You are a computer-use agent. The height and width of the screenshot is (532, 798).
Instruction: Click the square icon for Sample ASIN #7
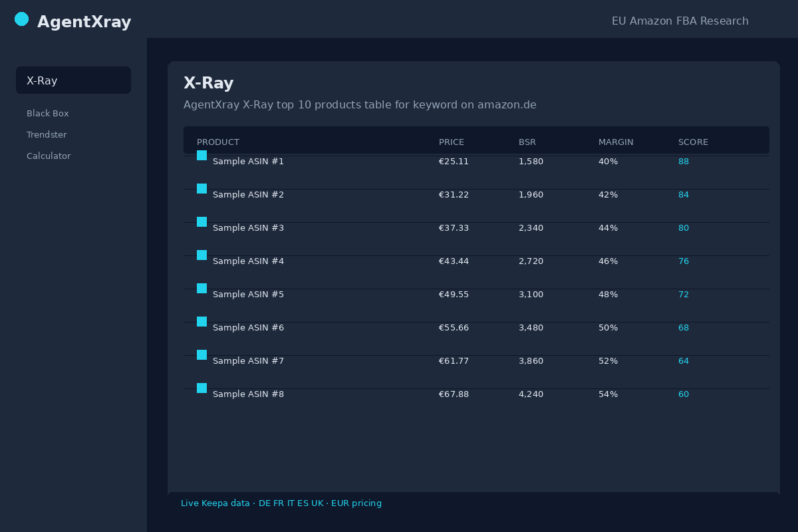(201, 355)
